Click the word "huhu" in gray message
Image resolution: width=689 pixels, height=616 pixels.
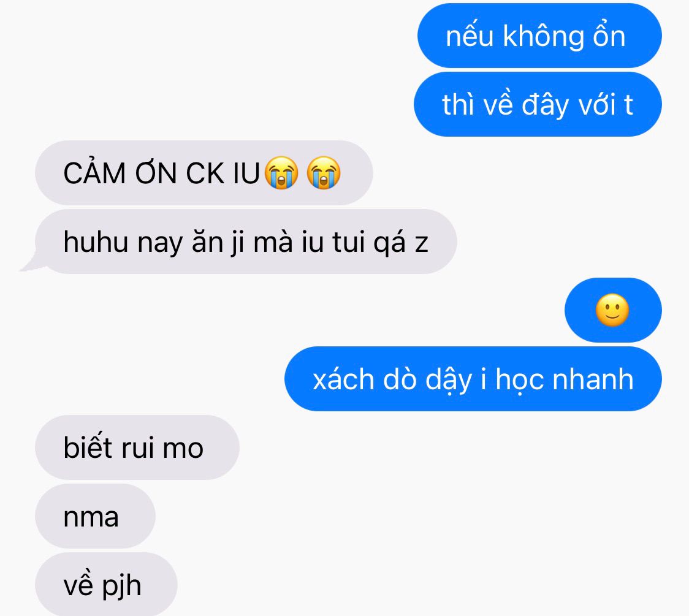click(x=96, y=241)
